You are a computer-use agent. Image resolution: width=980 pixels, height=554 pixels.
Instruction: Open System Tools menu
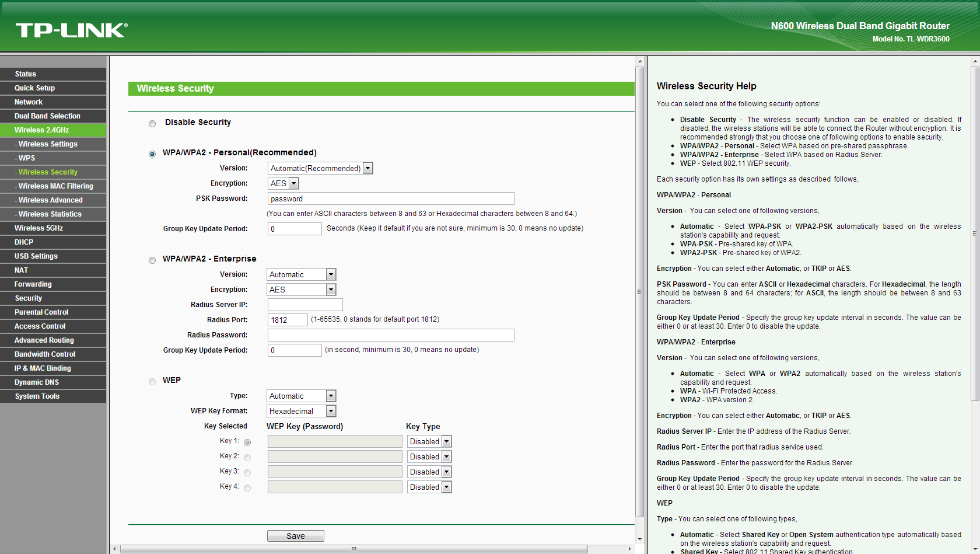pyautogui.click(x=53, y=396)
